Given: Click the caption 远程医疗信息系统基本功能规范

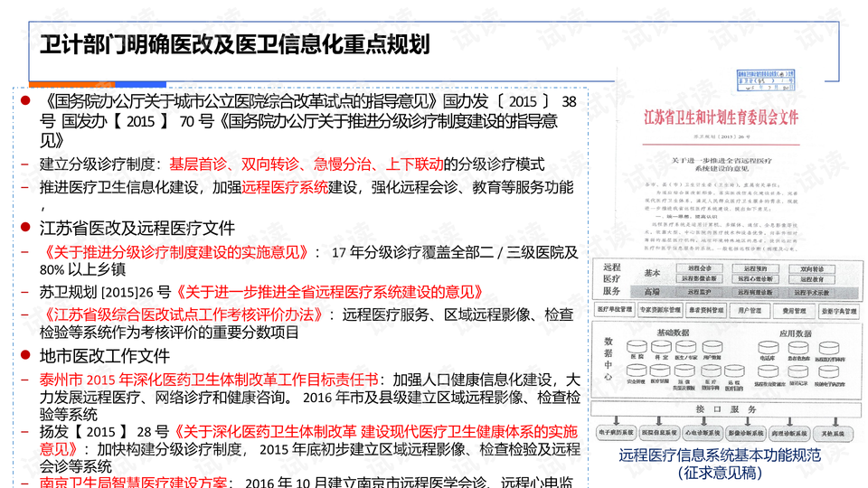Looking at the screenshot, I should [x=720, y=455].
